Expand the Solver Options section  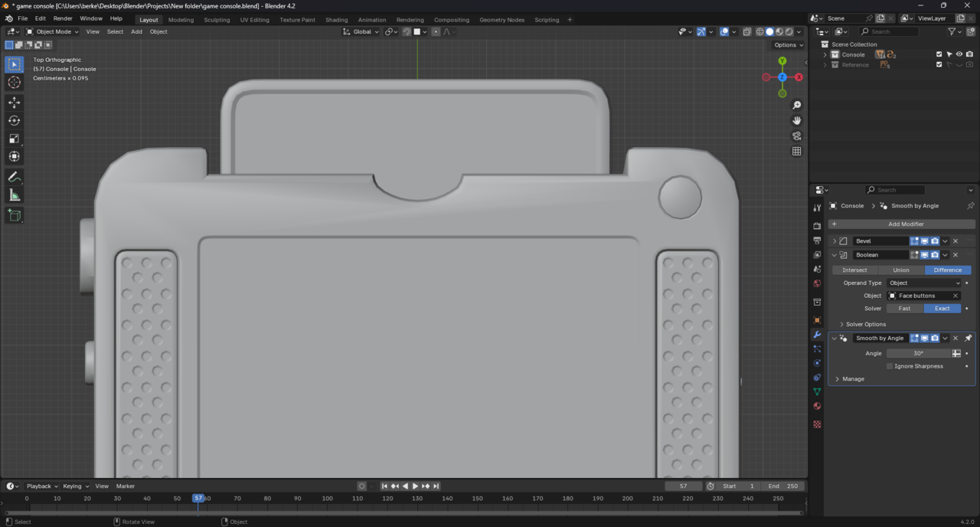(x=865, y=324)
